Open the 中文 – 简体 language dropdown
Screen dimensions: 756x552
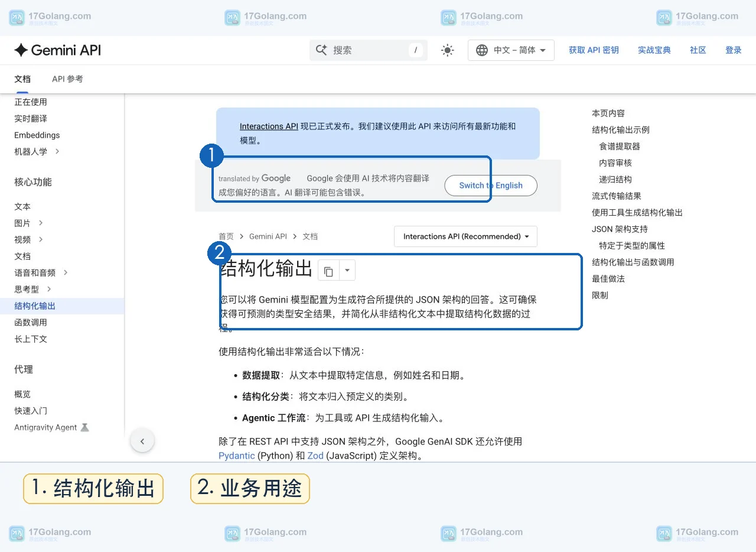[x=511, y=50]
